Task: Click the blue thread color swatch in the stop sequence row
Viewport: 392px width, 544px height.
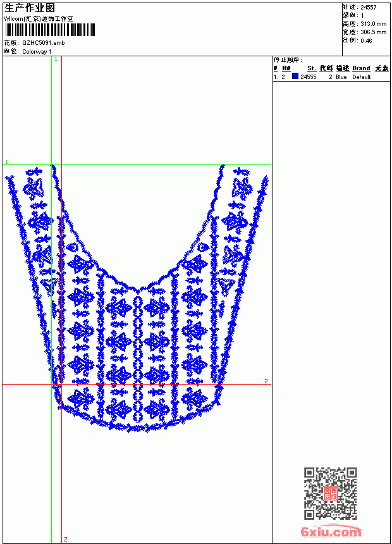Action: point(295,76)
